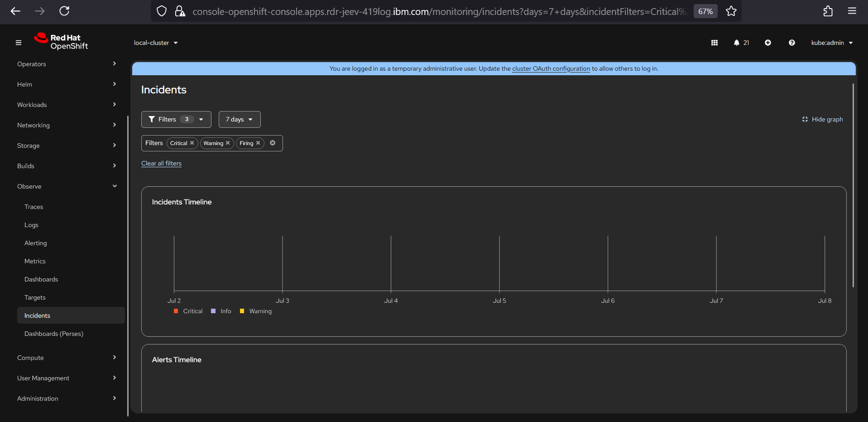Toggle the hamburger navigation menu
This screenshot has width=868, height=422.
(x=19, y=43)
